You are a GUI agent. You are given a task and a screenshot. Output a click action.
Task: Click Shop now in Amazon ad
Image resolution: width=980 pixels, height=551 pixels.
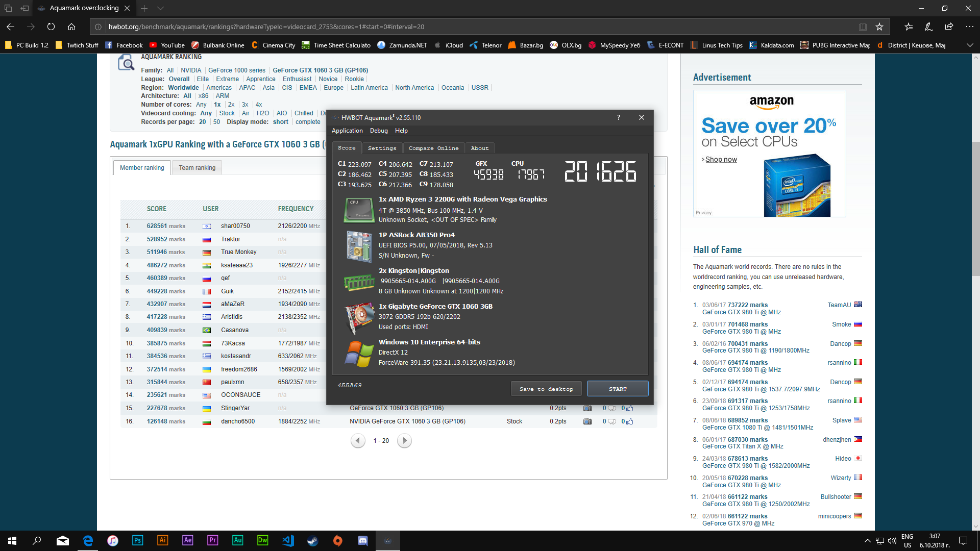721,159
